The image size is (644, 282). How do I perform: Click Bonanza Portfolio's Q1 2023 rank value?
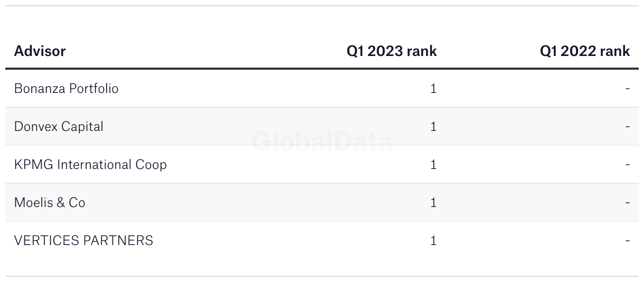[x=433, y=88]
